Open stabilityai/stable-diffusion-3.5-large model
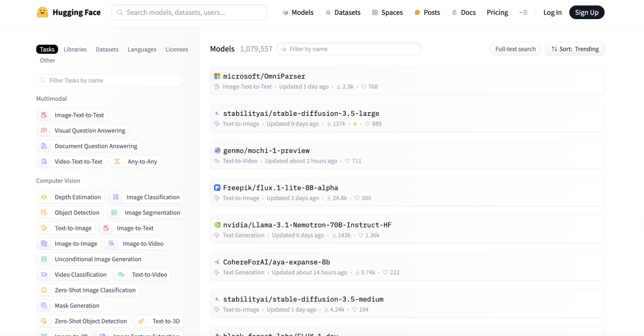 [x=407, y=118]
